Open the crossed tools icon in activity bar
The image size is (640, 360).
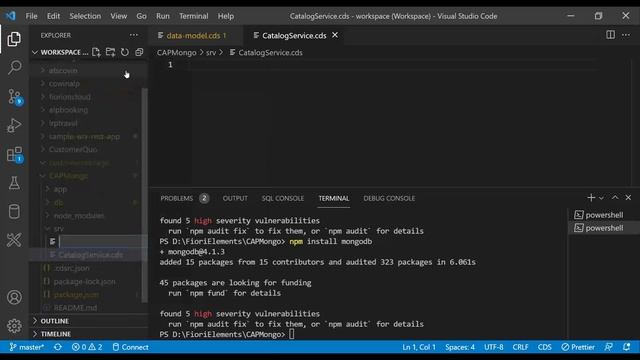click(14, 240)
